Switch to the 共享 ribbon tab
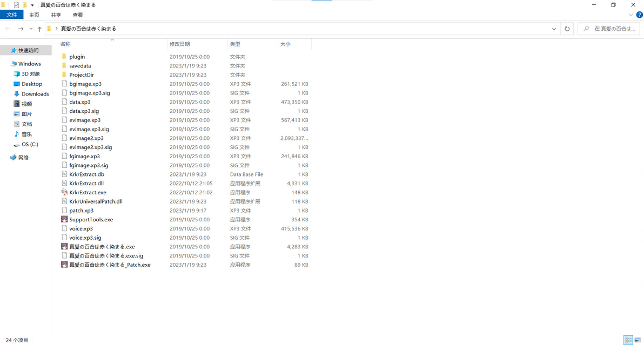This screenshot has width=644, height=345. point(56,15)
